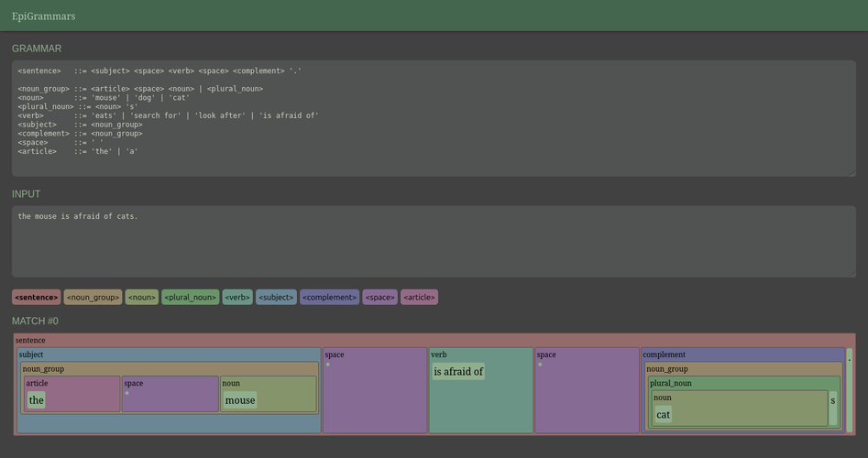868x458 pixels.
Task: Select the <verb> rule tag
Action: 237,297
